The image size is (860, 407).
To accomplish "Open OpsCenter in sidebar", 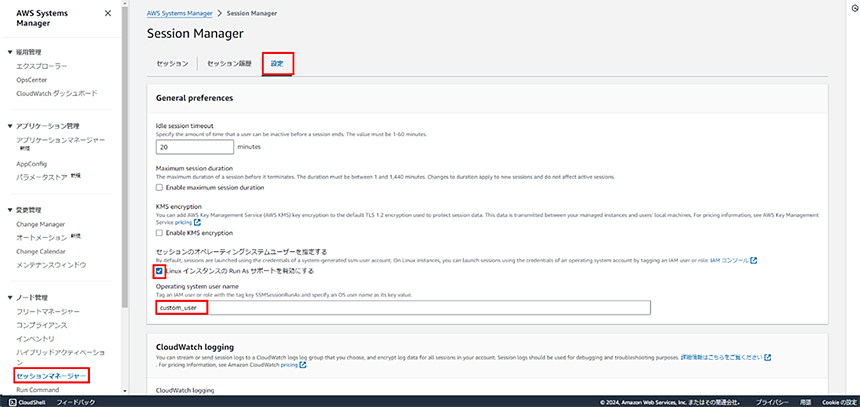I will point(32,80).
